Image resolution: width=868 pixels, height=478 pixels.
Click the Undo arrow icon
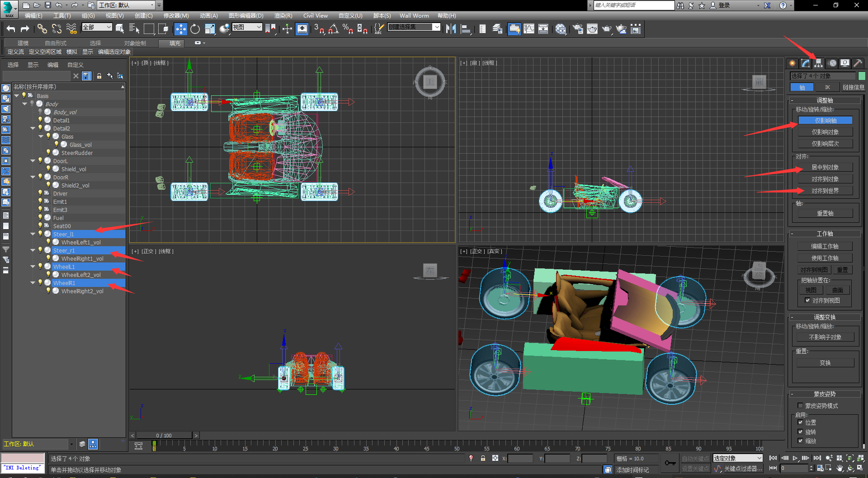[x=11, y=29]
